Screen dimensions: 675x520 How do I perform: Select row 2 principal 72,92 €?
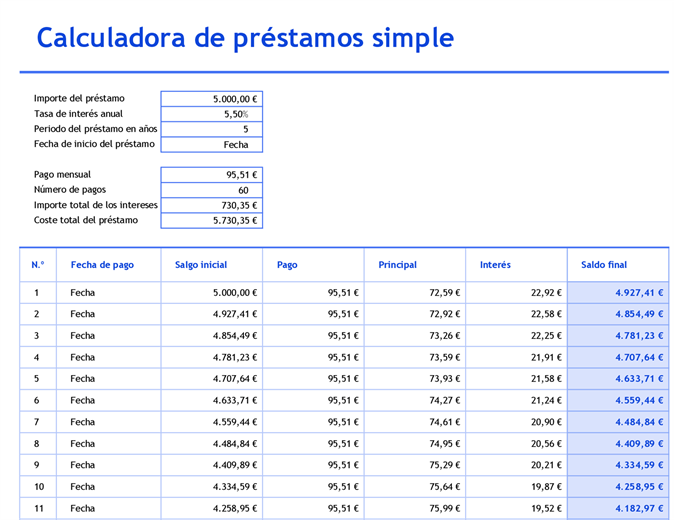[x=415, y=314]
